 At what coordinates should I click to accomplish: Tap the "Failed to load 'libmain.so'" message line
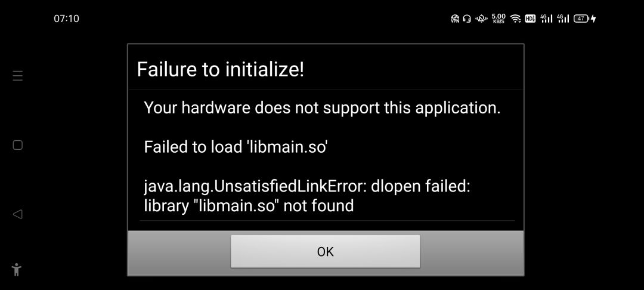236,147
